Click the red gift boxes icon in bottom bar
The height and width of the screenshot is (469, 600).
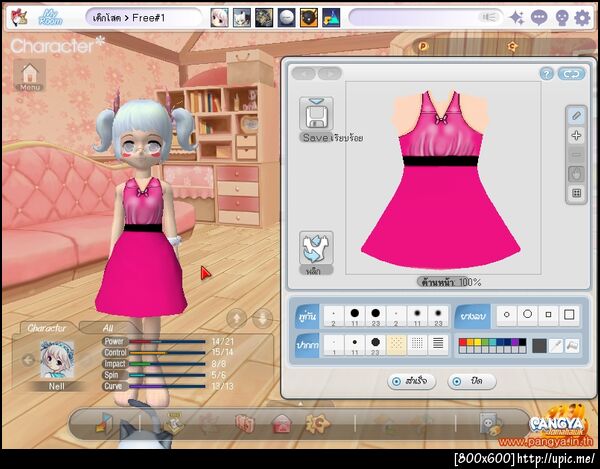click(245, 423)
